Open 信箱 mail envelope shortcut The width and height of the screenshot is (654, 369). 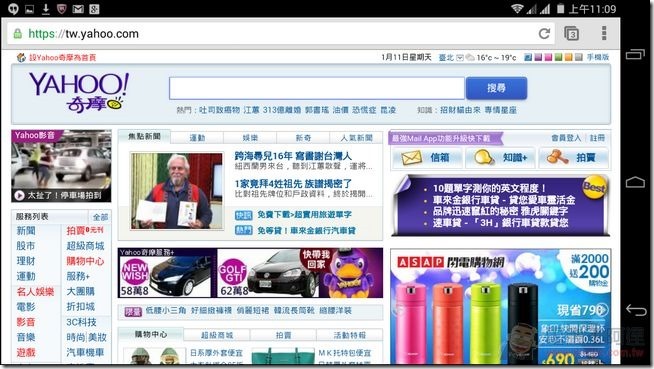[x=427, y=158]
